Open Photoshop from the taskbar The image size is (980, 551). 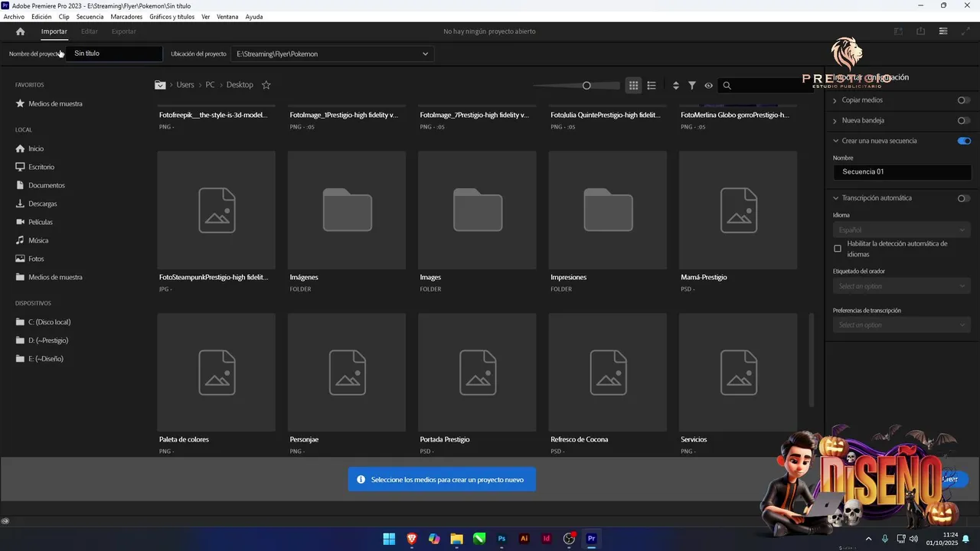[x=501, y=539]
